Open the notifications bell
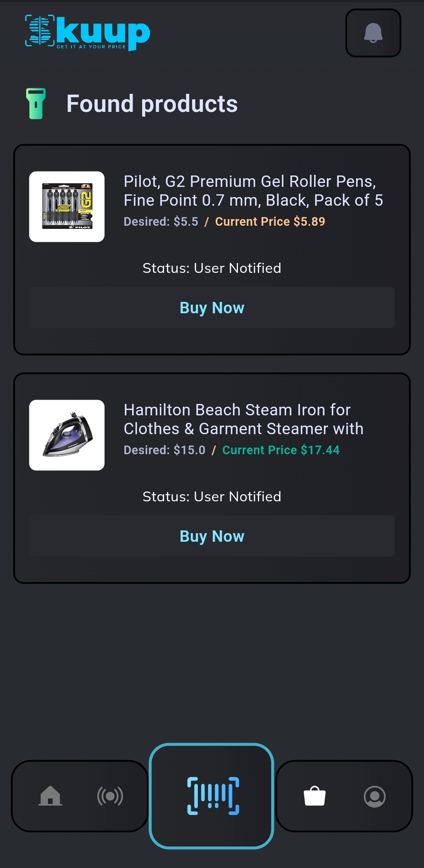This screenshot has height=868, width=424. coord(373,33)
